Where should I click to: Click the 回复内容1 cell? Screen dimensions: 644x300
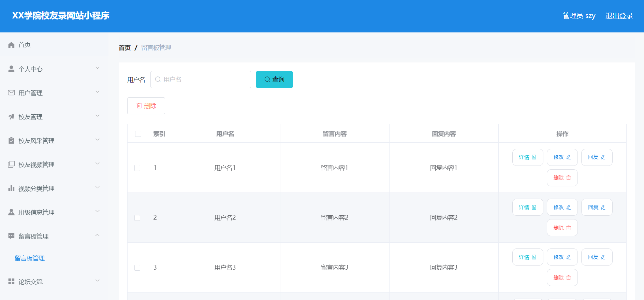click(444, 168)
